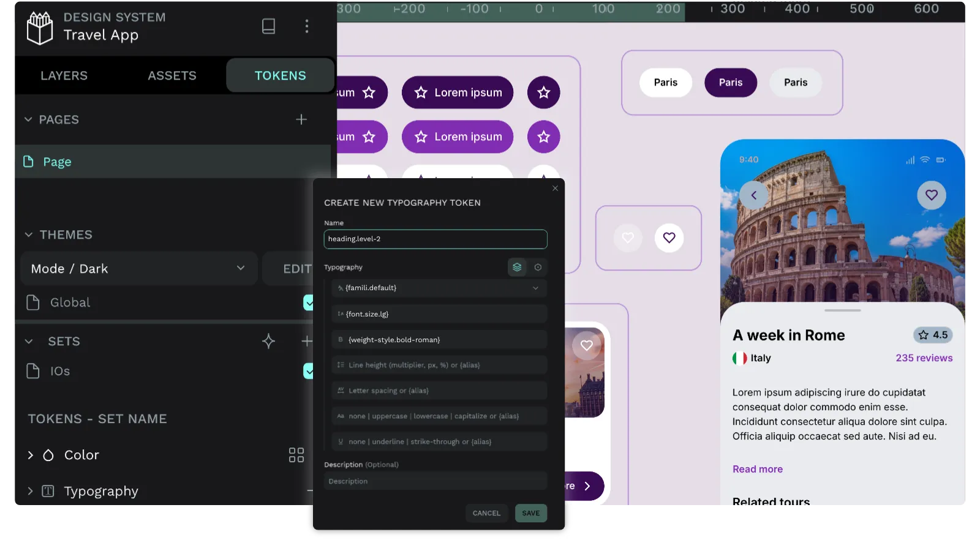980x551 pixels.
Task: Open the 235 reviews link
Action: (x=924, y=358)
